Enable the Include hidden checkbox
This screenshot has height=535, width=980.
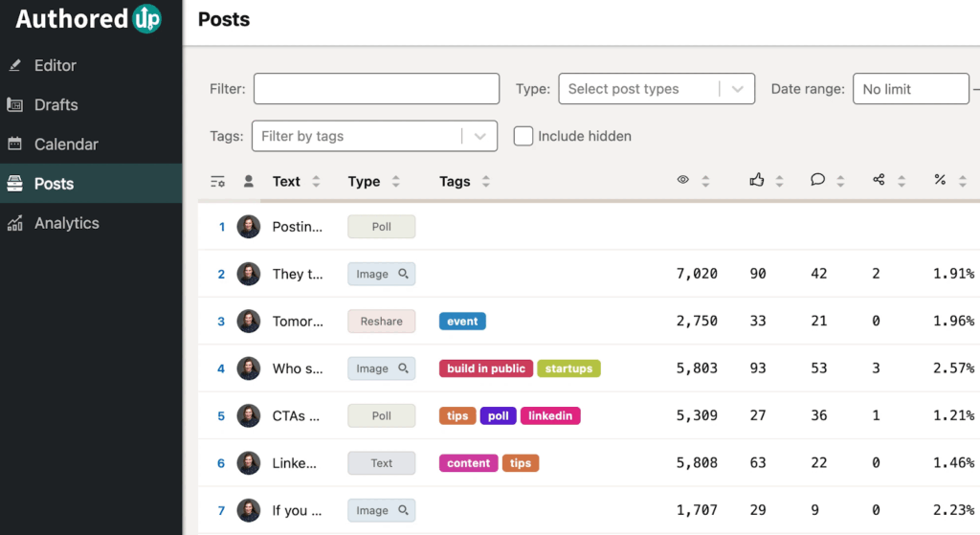(x=523, y=136)
